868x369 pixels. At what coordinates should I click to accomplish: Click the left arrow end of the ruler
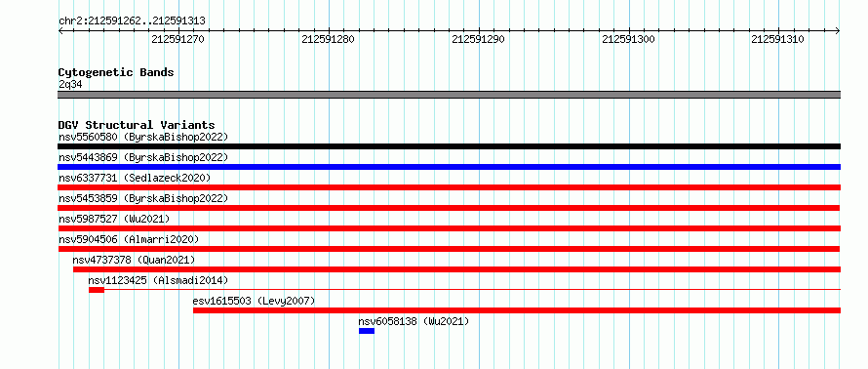point(60,30)
